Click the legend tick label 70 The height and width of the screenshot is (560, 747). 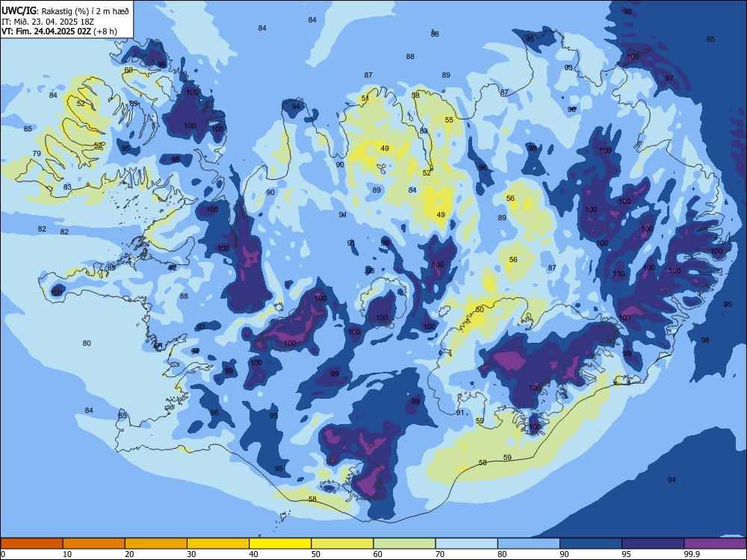pos(440,554)
